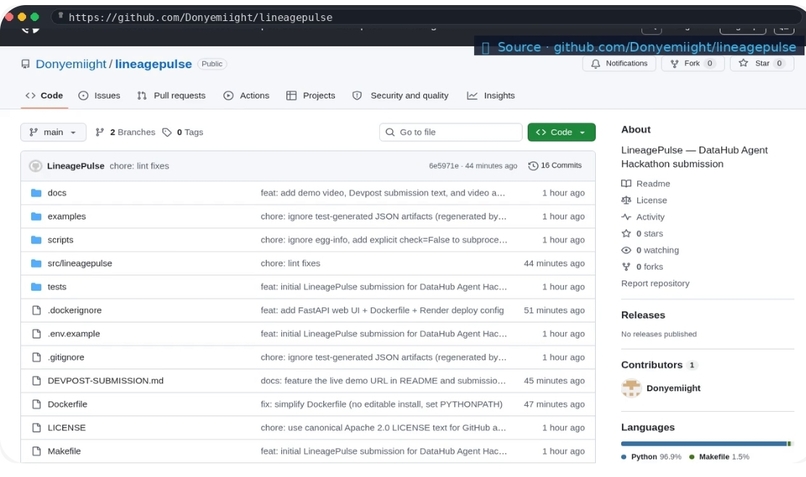This screenshot has height=477, width=806.
Task: View the 16 Commits history
Action: 555,166
